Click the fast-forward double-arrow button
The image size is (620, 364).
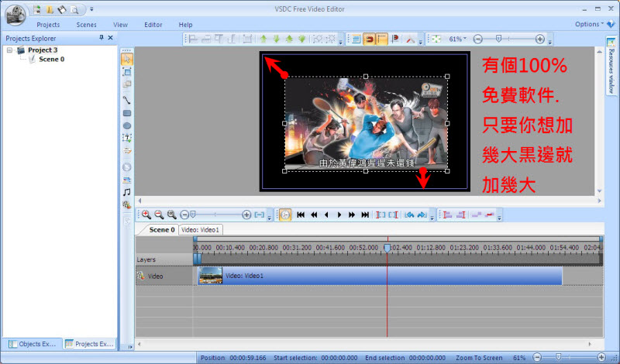tap(352, 215)
